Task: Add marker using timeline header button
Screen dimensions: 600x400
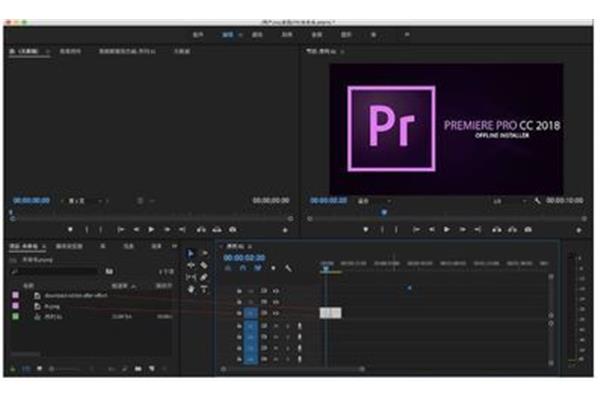Action: tap(273, 268)
